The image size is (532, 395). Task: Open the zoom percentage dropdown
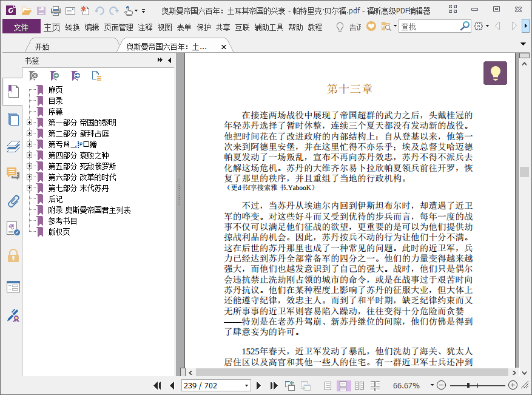432,385
